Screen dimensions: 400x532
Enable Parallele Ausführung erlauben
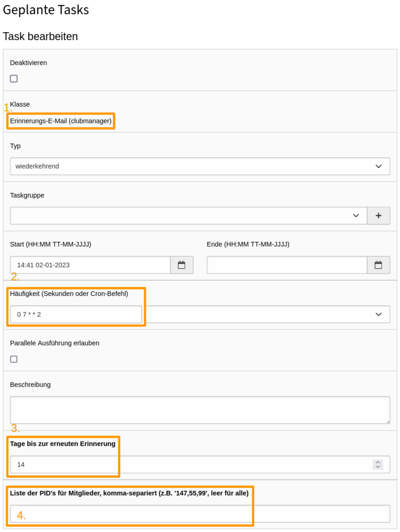[13, 359]
